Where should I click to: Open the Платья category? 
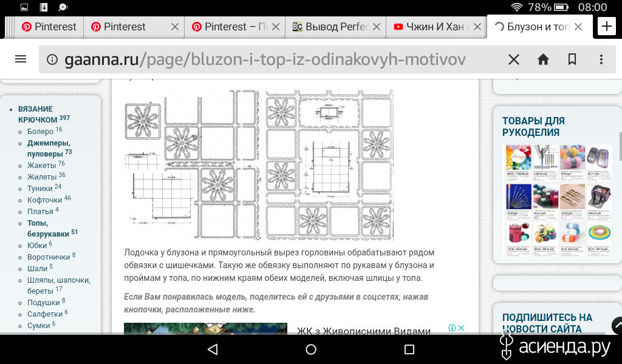coord(43,211)
